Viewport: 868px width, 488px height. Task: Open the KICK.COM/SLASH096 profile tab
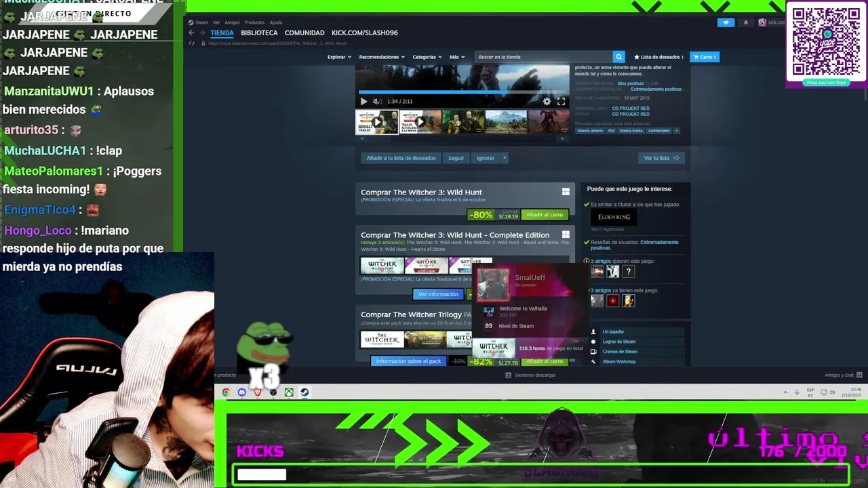pyautogui.click(x=365, y=33)
